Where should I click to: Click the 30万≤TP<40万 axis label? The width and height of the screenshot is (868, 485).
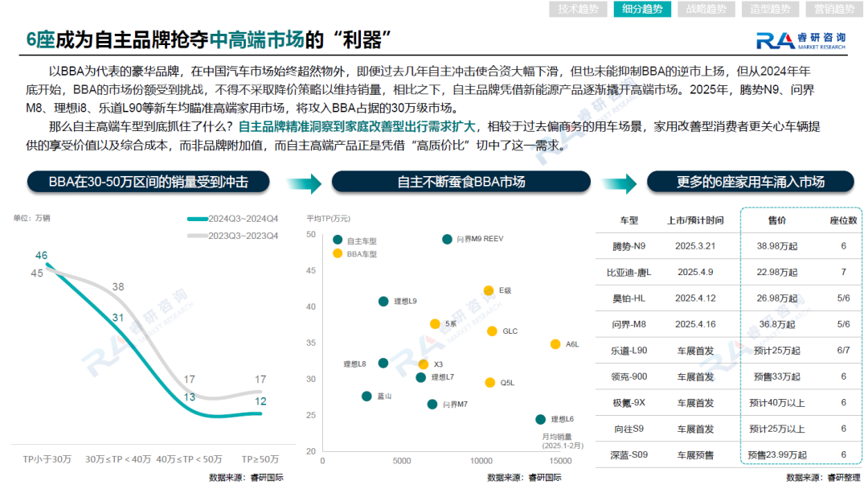(x=118, y=459)
